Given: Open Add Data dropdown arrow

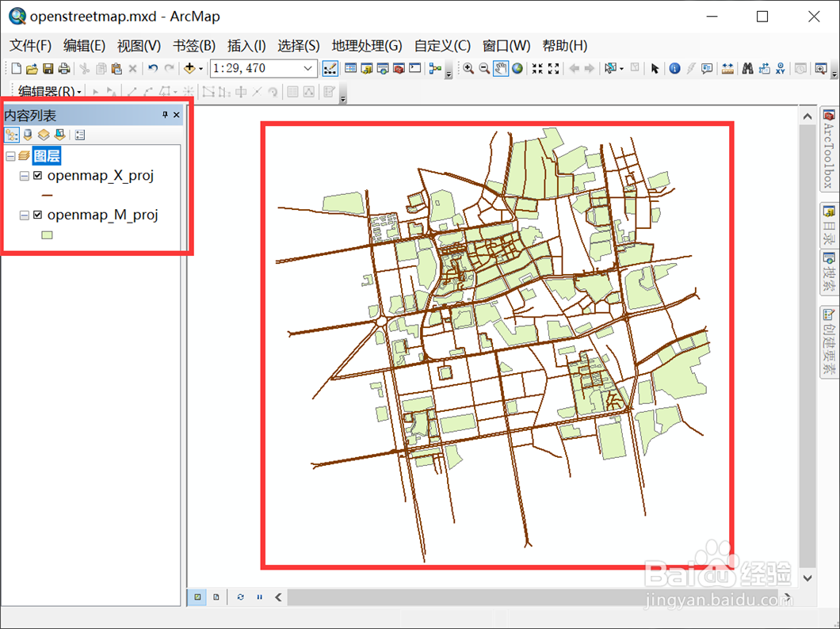Looking at the screenshot, I should pyautogui.click(x=201, y=68).
